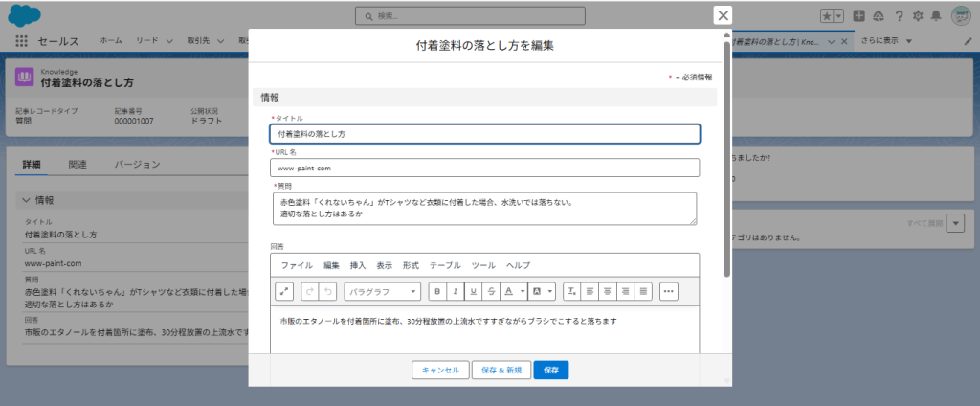Screen dimensions: 980x406
Task: Click the Knowledge record book icon
Action: (24, 77)
